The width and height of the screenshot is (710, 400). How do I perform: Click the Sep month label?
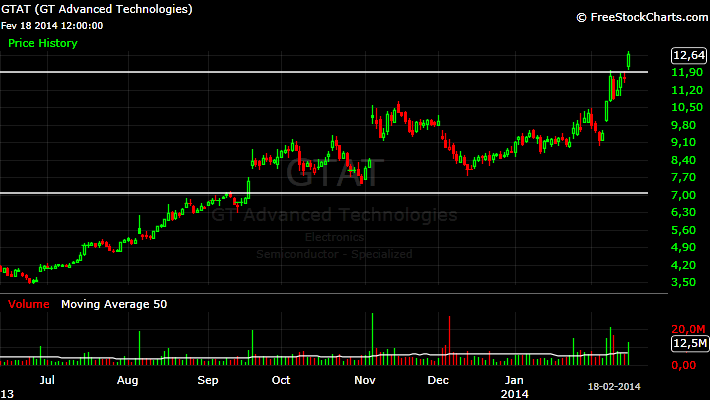[208, 380]
